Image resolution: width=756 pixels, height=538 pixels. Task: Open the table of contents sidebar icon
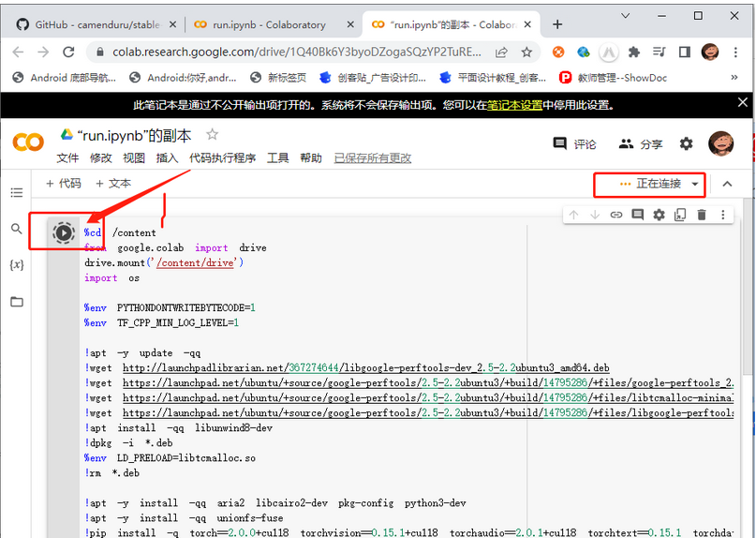coord(17,192)
